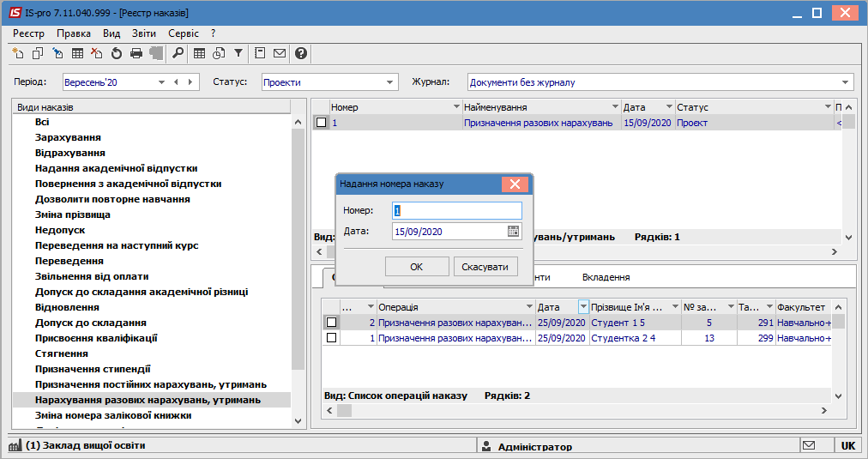
Task: Click the document with clock history icon
Action: pos(219,53)
